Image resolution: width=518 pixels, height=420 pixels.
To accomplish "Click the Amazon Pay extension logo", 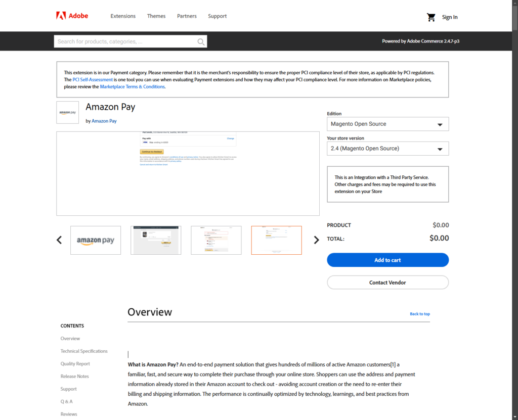I will click(67, 112).
